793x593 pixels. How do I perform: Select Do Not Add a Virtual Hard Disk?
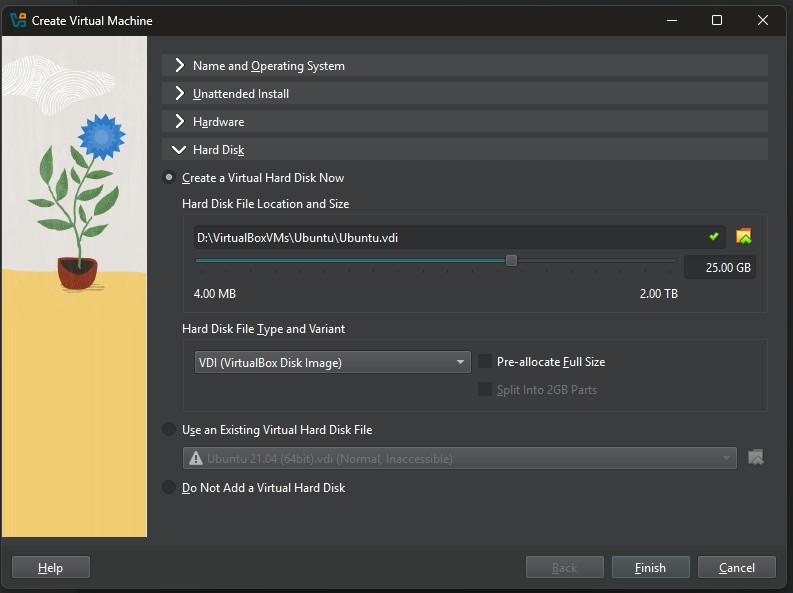click(168, 488)
